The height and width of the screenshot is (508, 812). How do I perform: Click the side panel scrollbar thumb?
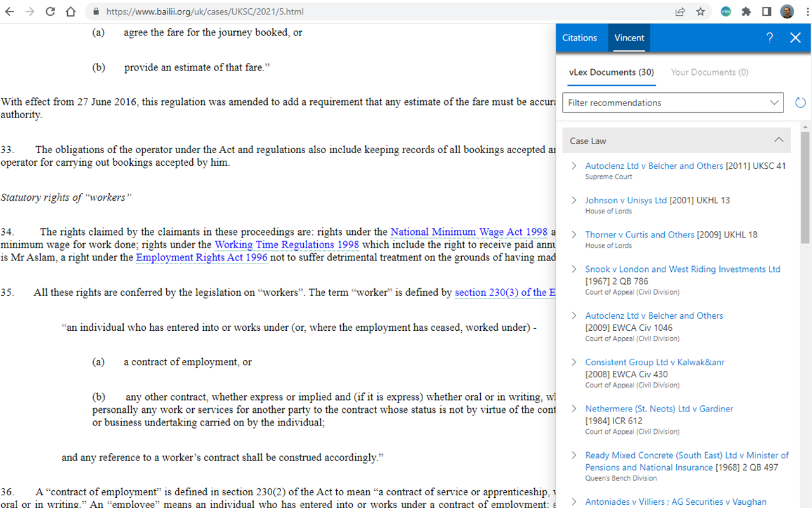click(805, 188)
